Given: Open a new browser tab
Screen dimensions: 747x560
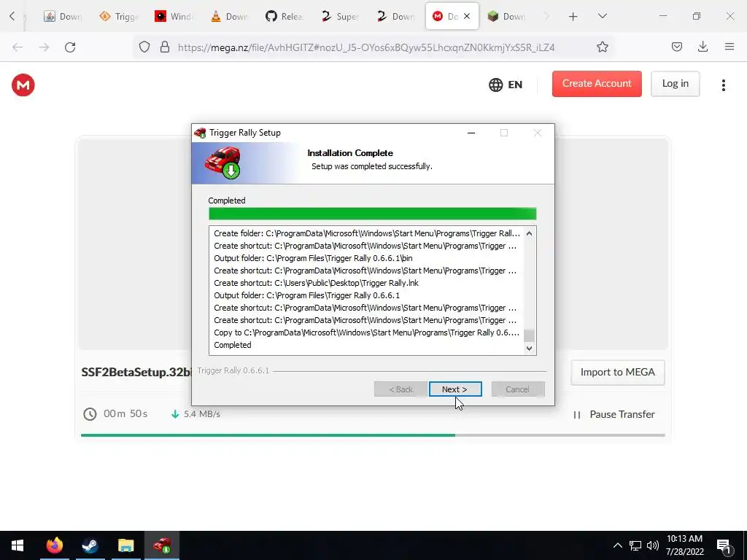Looking at the screenshot, I should [x=573, y=17].
